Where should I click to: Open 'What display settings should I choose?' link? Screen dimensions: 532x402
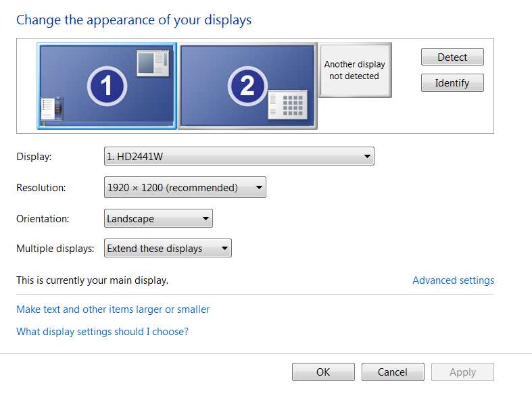coord(102,332)
